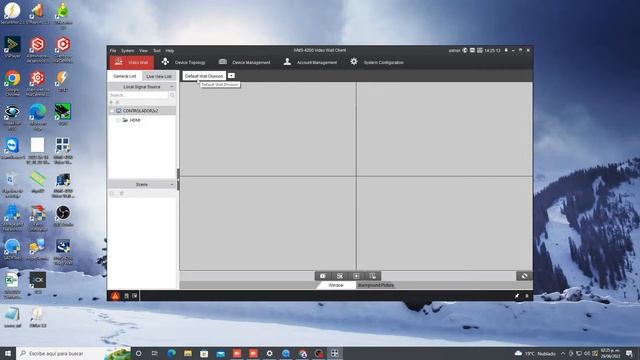
Task: Select the bottom-right video wall screen
Action: point(444,223)
